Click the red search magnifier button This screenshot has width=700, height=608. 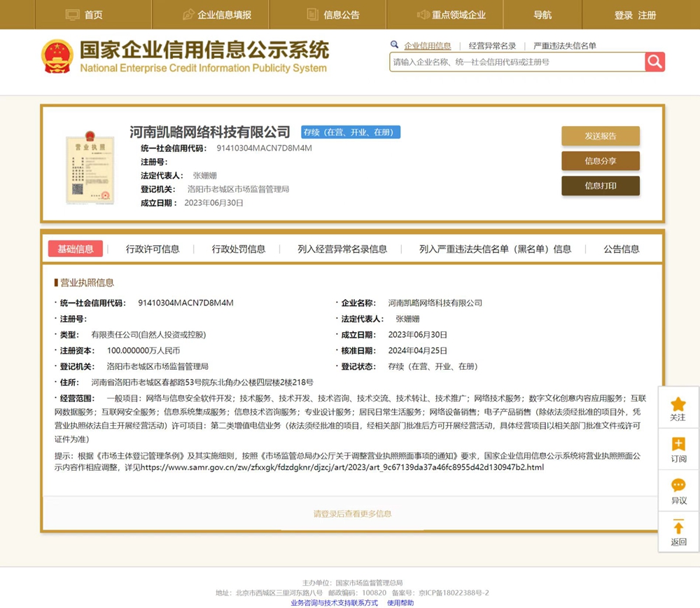(654, 62)
